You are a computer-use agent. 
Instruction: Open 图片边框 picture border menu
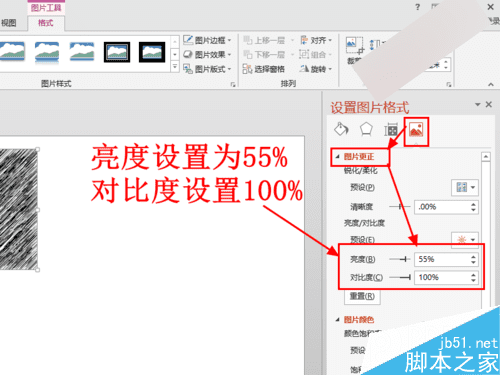tap(207, 40)
